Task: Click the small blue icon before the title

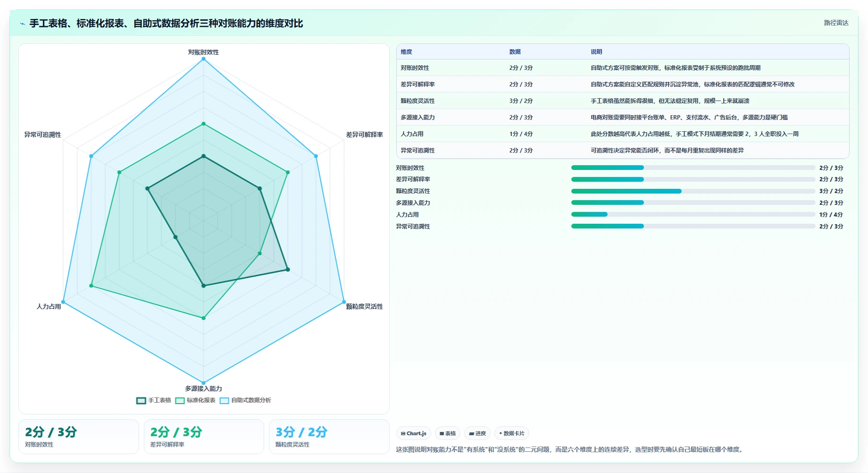Action: pos(22,24)
